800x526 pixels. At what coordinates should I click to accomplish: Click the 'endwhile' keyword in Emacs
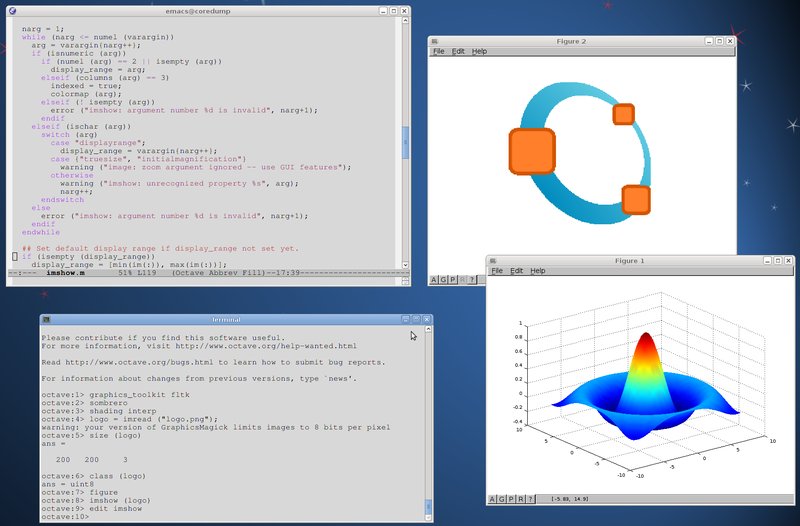[x=41, y=232]
